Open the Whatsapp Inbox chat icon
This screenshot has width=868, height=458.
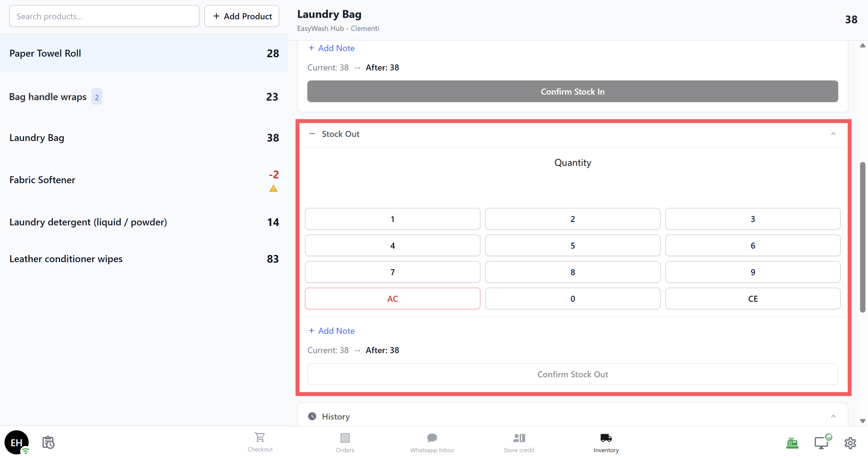click(432, 438)
